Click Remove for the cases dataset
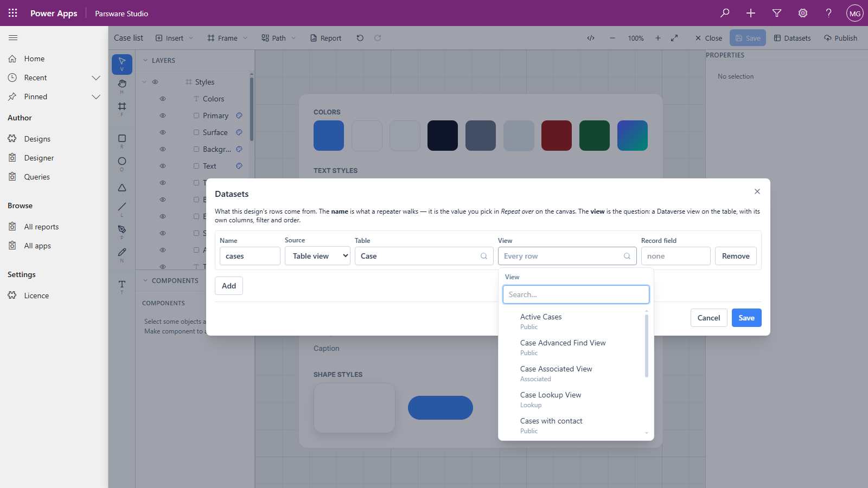The height and width of the screenshot is (488, 868). click(736, 256)
